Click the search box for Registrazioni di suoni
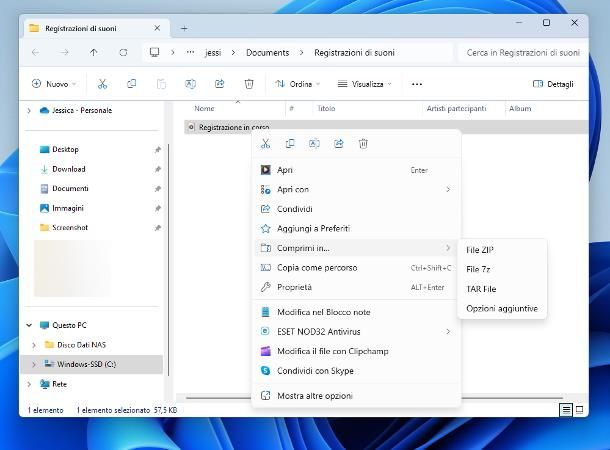 coord(522,52)
